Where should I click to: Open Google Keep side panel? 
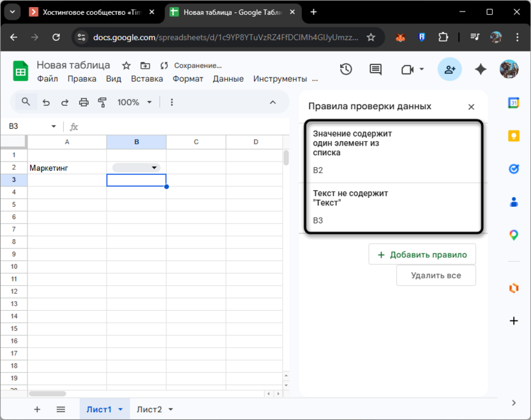[x=514, y=136]
